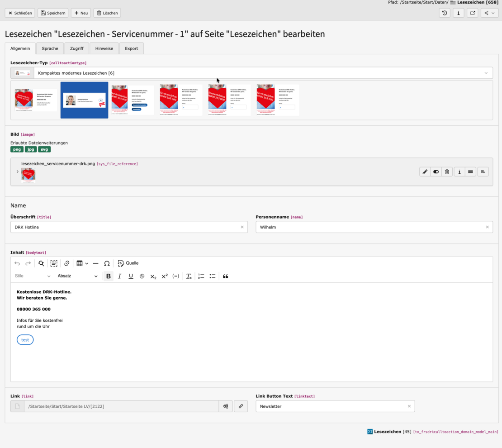Toggle bold formatting in editor
502x448 pixels.
point(108,276)
